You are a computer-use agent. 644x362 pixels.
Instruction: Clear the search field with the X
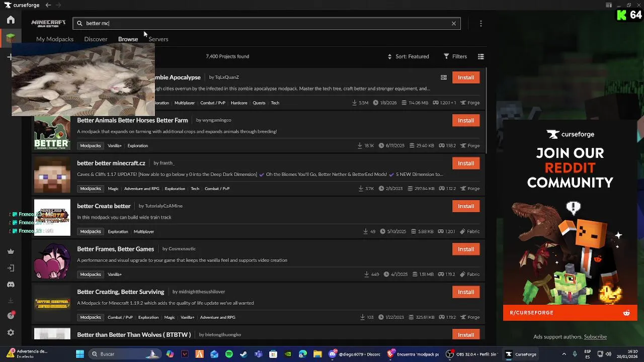pyautogui.click(x=454, y=23)
